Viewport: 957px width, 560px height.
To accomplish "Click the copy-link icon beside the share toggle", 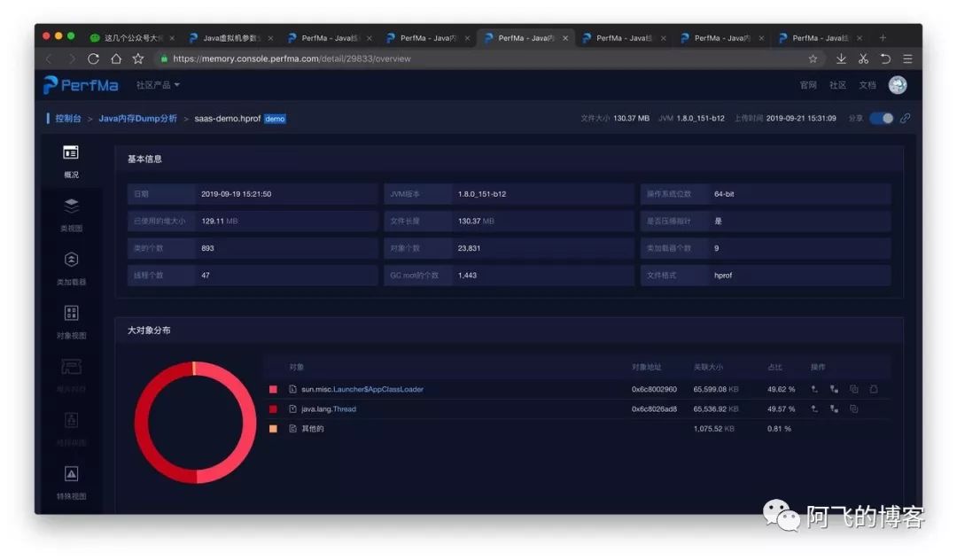I will [x=905, y=118].
